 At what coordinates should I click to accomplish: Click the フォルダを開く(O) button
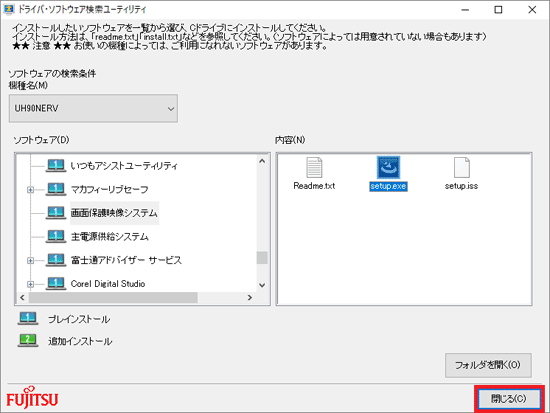(x=488, y=365)
